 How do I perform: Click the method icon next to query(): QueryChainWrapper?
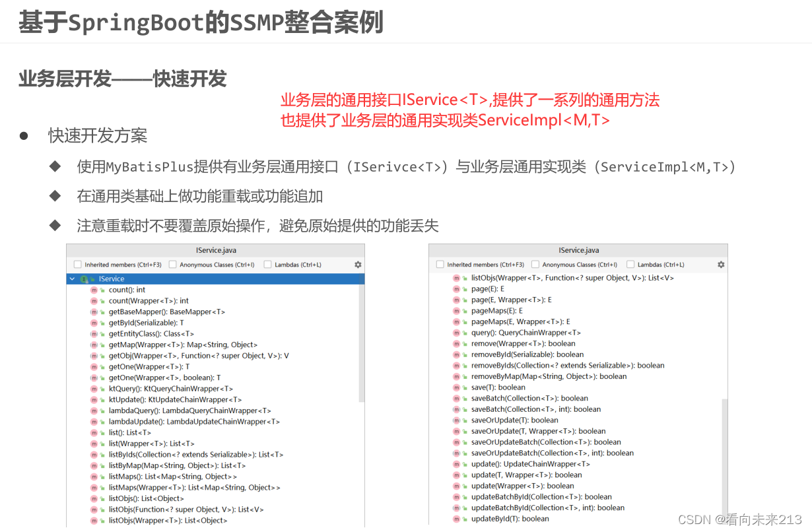click(x=456, y=332)
